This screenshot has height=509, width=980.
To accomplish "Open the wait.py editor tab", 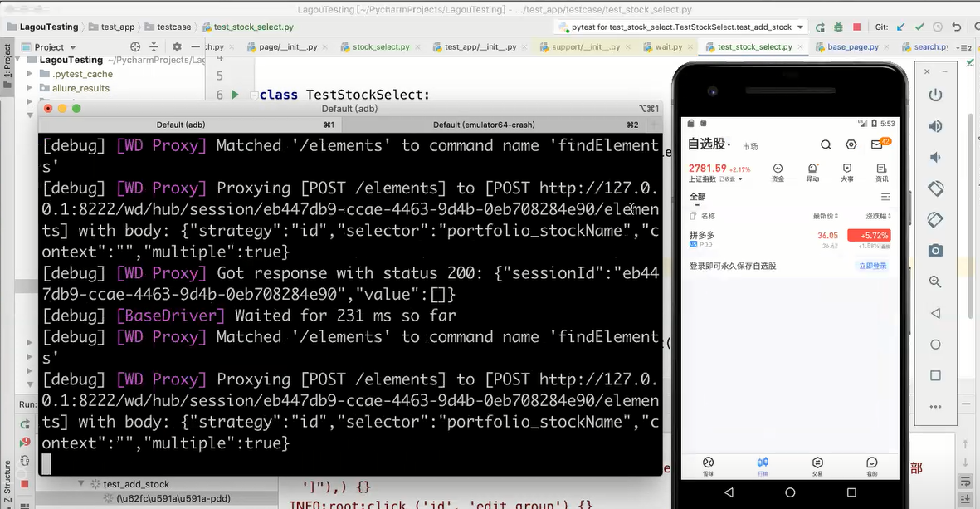I will click(669, 46).
